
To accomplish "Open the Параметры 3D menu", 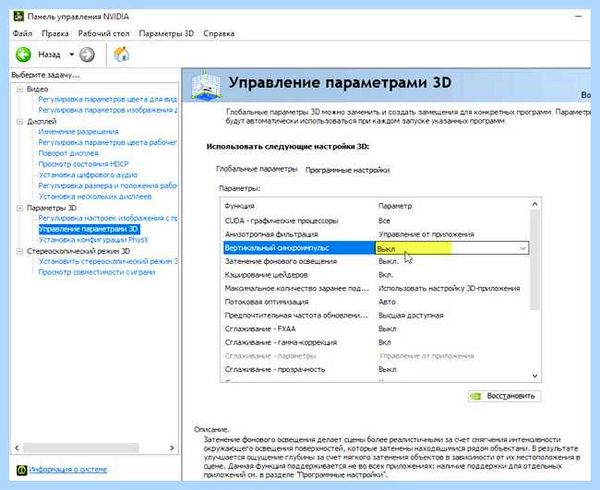I will pyautogui.click(x=166, y=33).
